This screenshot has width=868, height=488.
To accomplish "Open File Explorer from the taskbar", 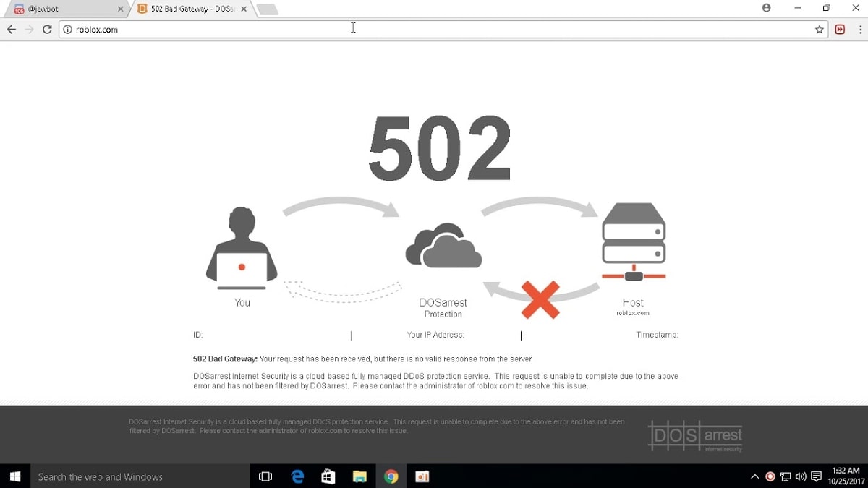I will [359, 476].
